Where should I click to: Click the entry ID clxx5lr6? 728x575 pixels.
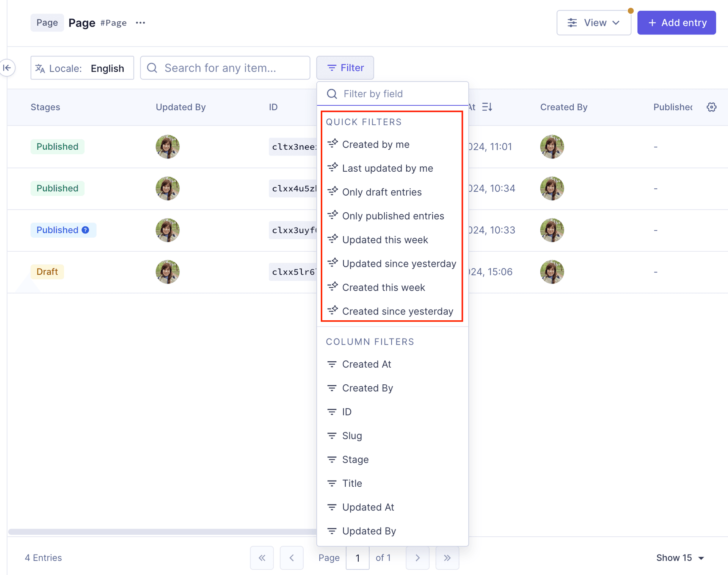click(x=293, y=272)
